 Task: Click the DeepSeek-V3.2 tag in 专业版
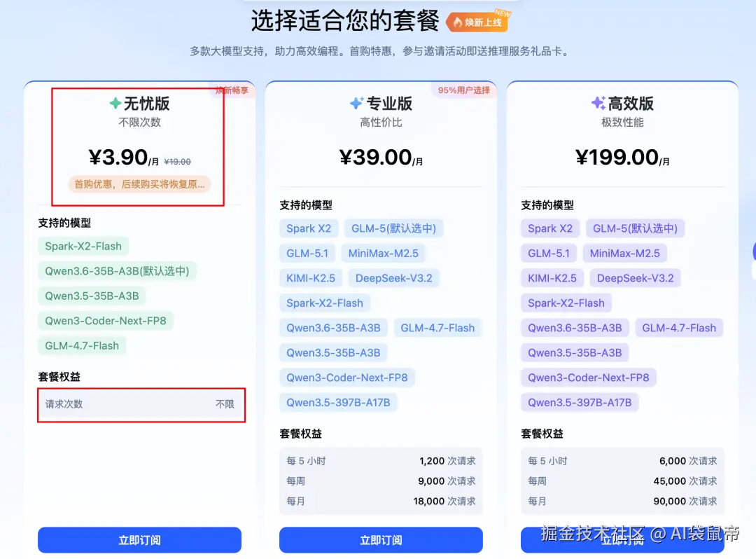point(394,278)
